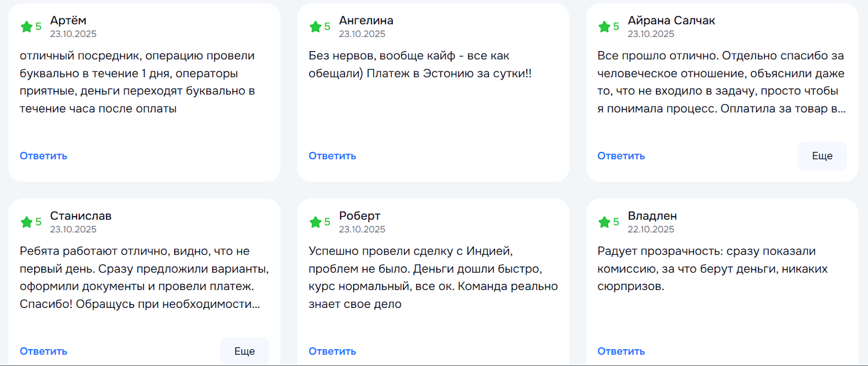The width and height of the screenshot is (868, 366).
Task: Click the green star on Станислав's review
Action: tap(26, 222)
